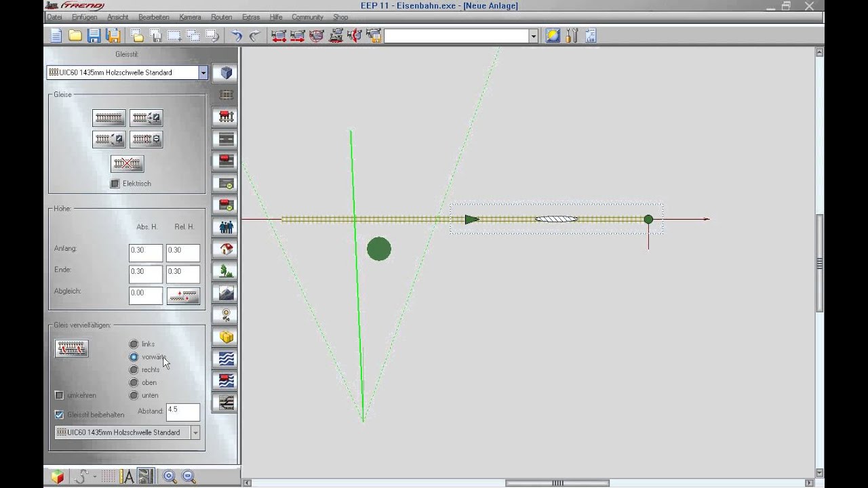Select the links radio button
This screenshot has height=488, width=868.
[x=134, y=344]
